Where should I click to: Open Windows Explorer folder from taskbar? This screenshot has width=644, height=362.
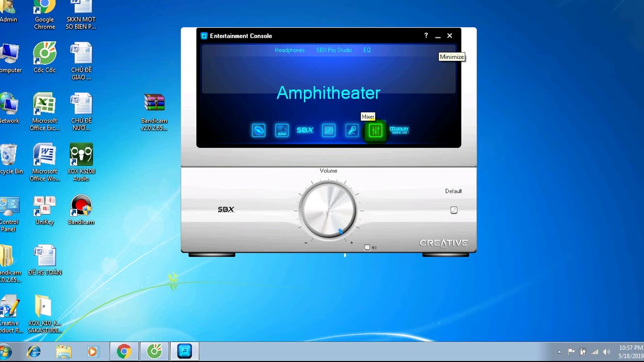tap(63, 351)
